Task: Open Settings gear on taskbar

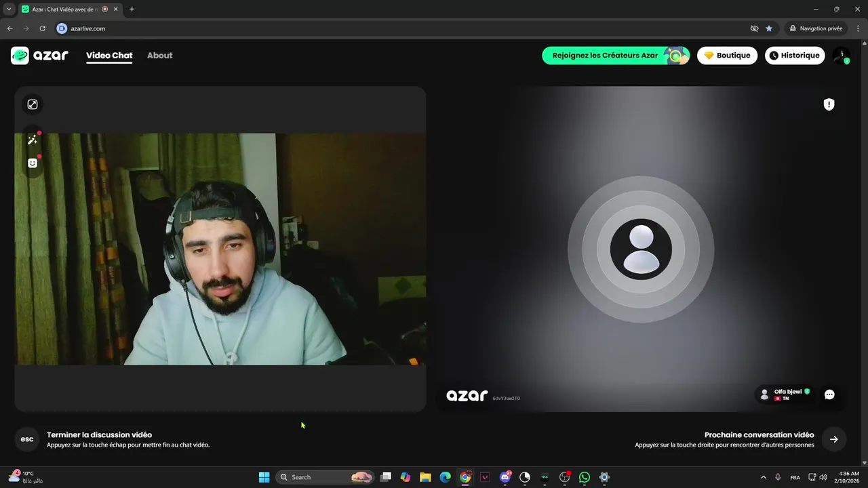Action: 604,477
